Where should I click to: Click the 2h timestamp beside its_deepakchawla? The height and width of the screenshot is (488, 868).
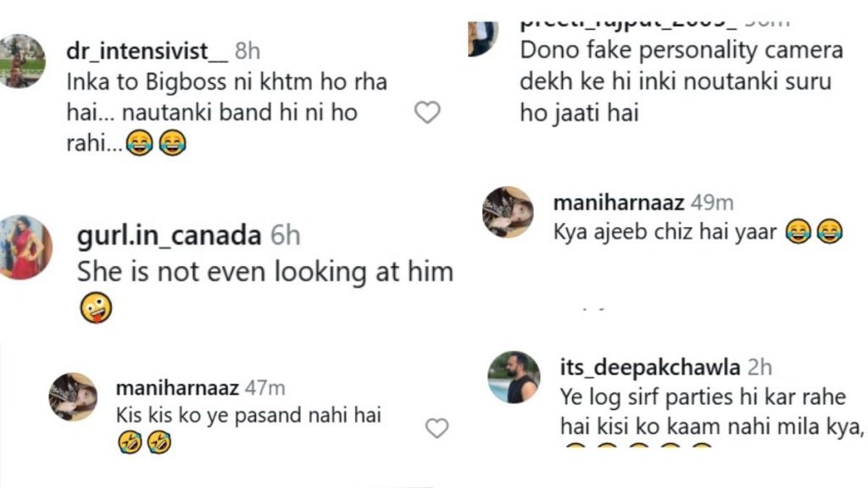pos(759,367)
